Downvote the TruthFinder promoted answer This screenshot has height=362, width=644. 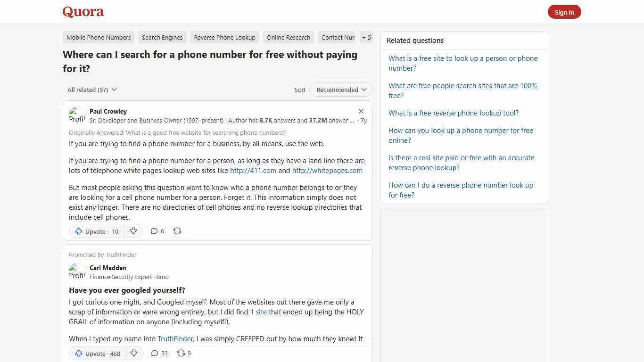[134, 353]
